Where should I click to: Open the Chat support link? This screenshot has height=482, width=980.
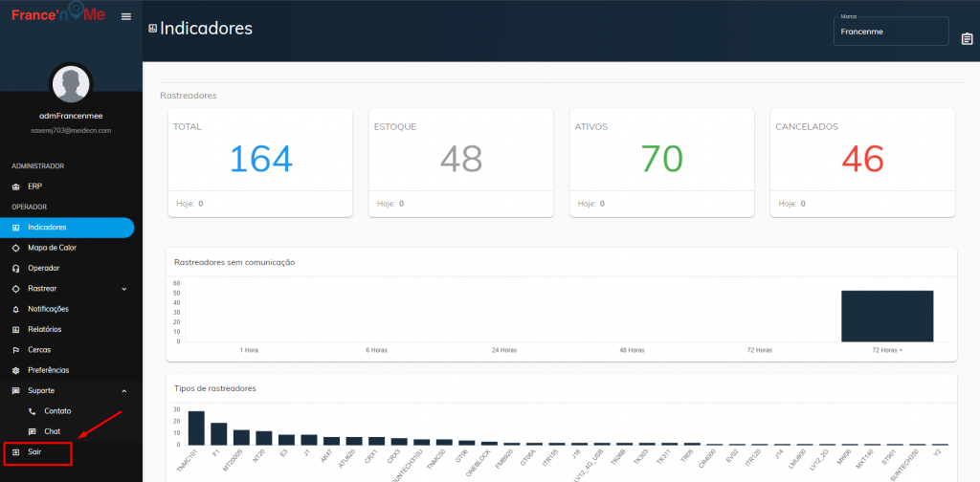(x=53, y=432)
